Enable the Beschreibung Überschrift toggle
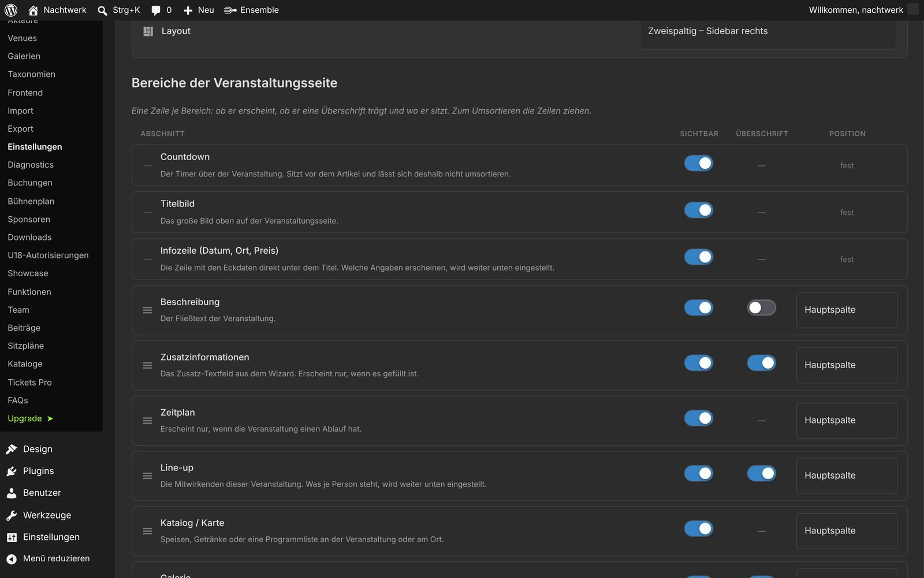The image size is (924, 578). tap(761, 307)
